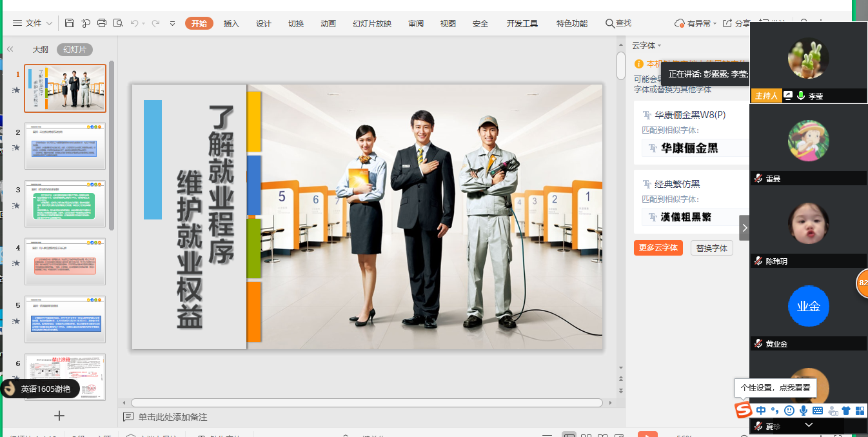
Task: Click Sogou input method S logo
Action: (x=744, y=411)
